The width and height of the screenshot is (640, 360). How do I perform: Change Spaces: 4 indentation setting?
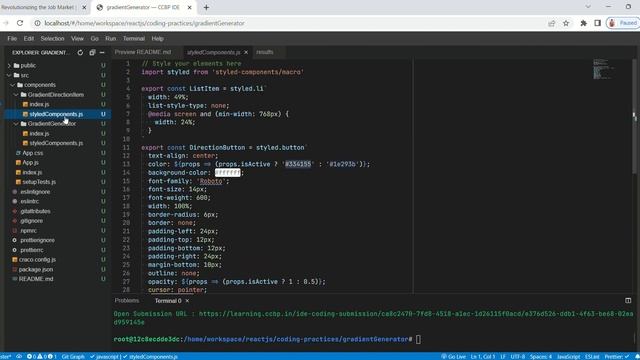[x=541, y=357]
